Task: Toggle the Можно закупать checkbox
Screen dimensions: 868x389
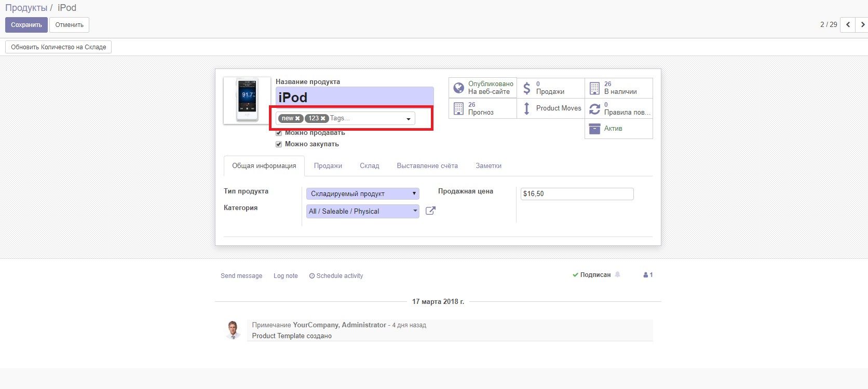Action: [279, 144]
